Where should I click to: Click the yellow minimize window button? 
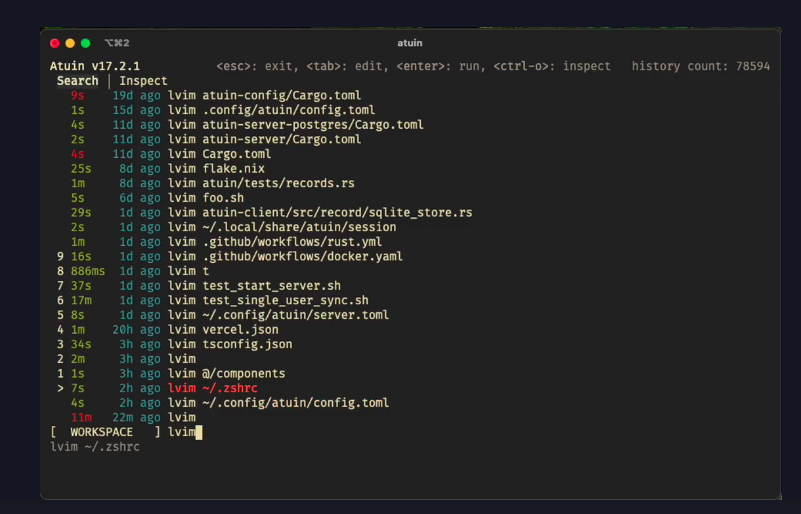[70, 43]
